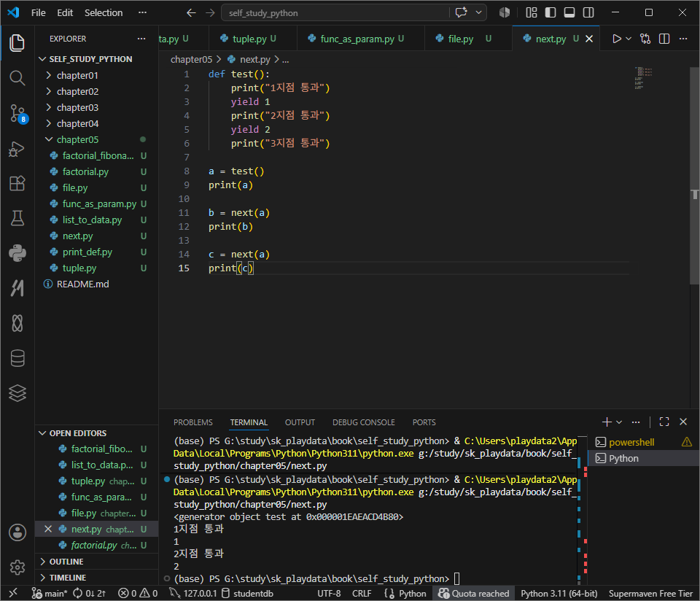Viewport: 700px width, 601px height.
Task: Open the Manage gear menu
Action: point(17,567)
